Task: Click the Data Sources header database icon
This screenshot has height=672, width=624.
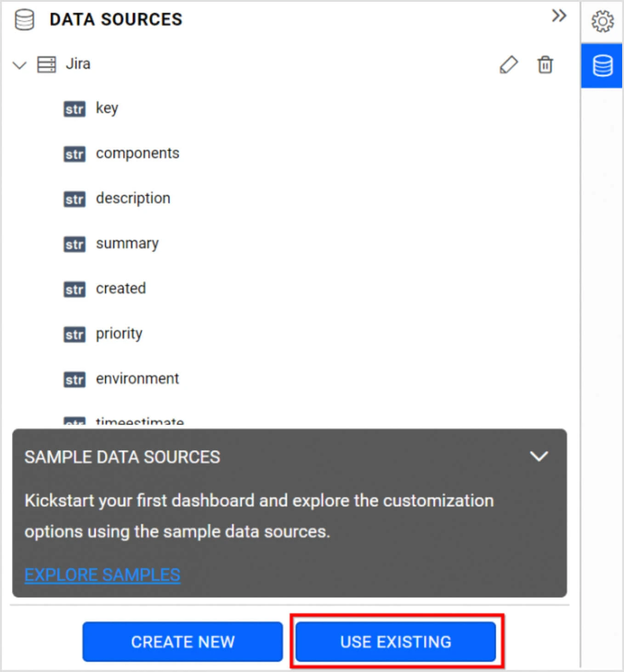Action: (x=24, y=20)
